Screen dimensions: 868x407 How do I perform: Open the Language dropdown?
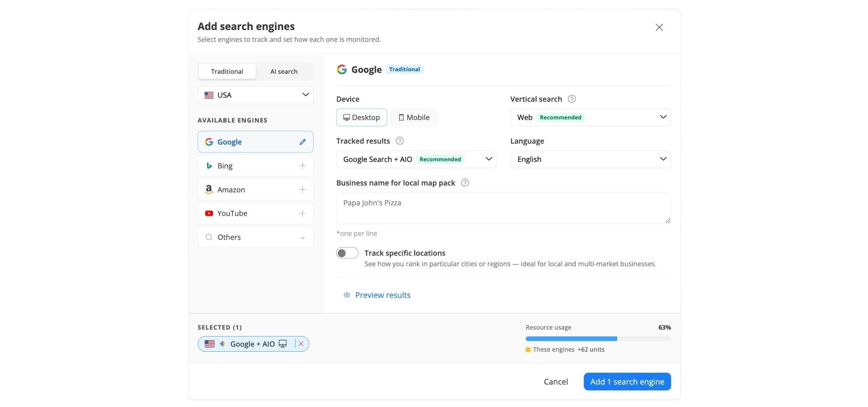click(590, 159)
